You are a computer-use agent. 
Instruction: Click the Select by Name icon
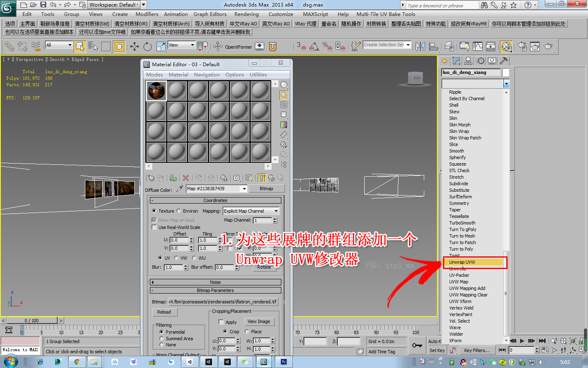[93, 47]
